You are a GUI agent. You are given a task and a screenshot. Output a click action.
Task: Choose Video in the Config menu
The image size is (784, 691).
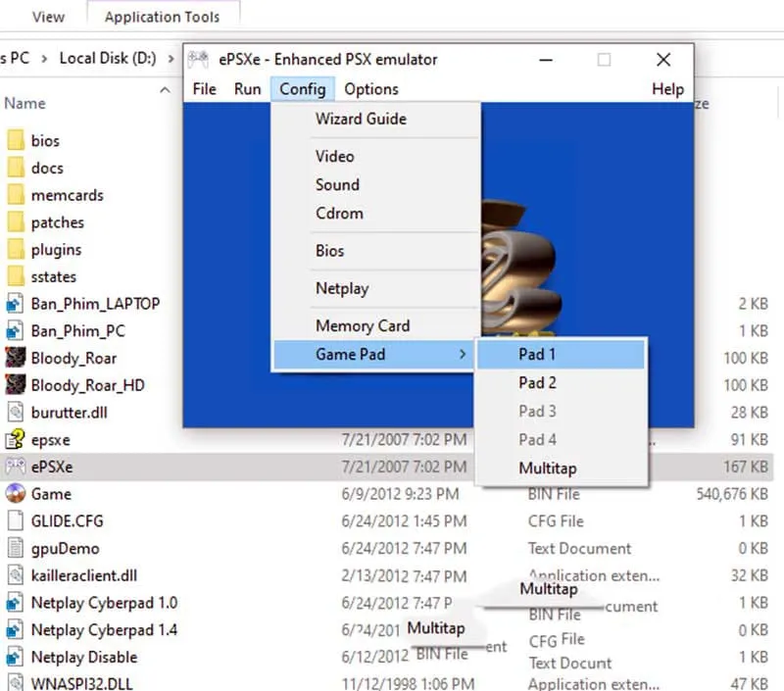[x=376, y=157]
